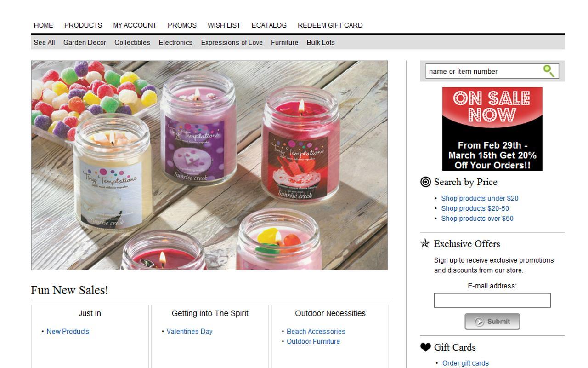
Task: Go to MY ACCOUNT page
Action: click(x=135, y=25)
